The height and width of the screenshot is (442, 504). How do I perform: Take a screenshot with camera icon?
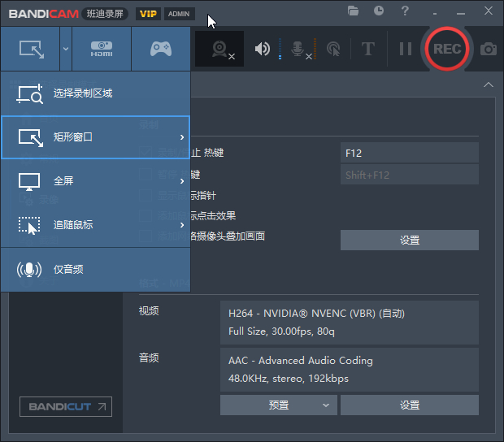click(489, 49)
